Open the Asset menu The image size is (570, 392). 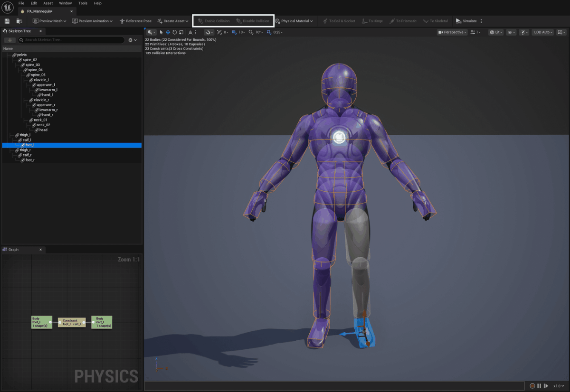(x=48, y=3)
